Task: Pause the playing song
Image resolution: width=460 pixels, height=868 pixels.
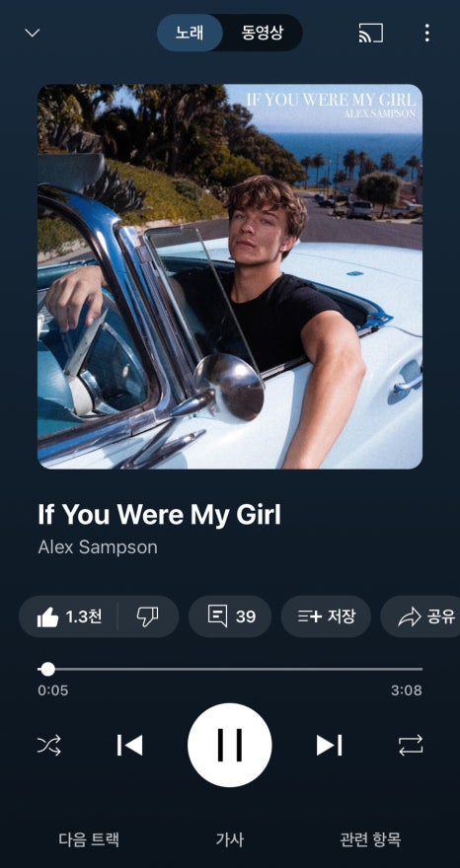Action: tap(230, 745)
